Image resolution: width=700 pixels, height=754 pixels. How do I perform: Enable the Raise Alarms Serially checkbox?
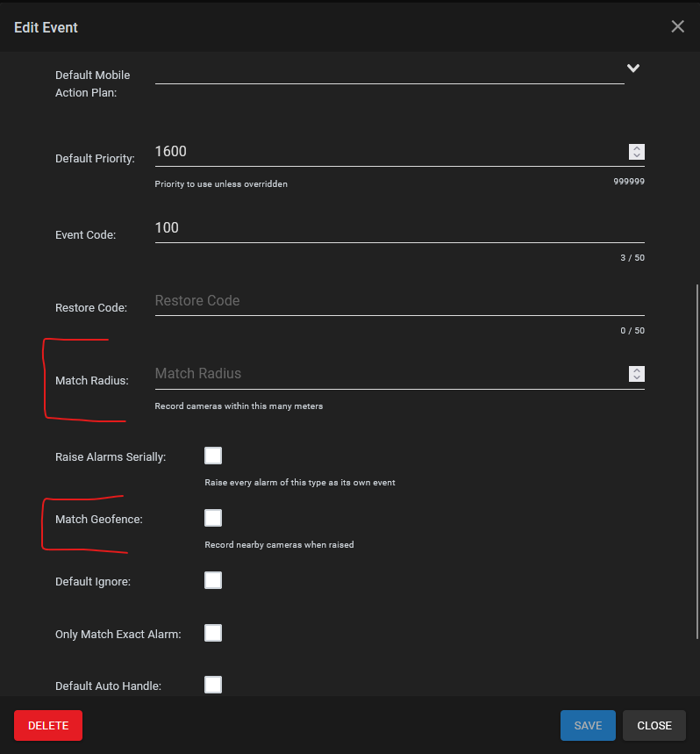tap(213, 456)
